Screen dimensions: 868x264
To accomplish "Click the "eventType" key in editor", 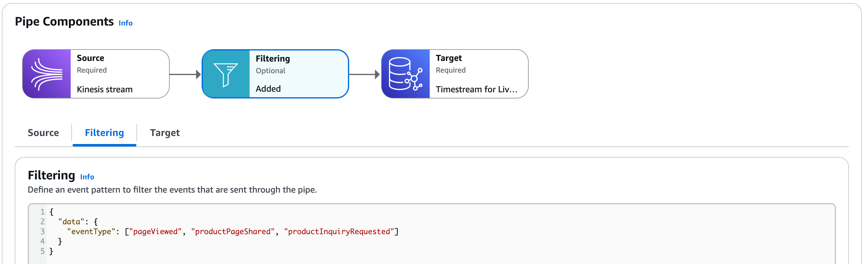I will [91, 232].
